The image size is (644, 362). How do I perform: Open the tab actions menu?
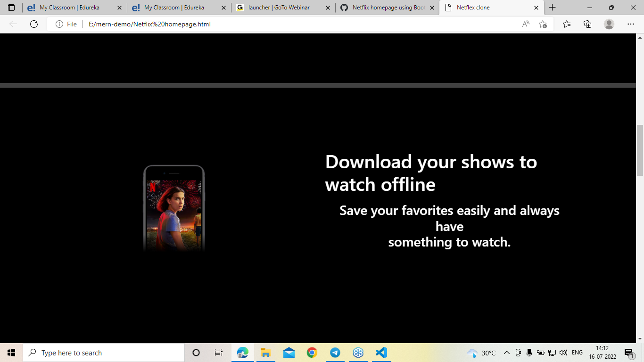pos(10,8)
